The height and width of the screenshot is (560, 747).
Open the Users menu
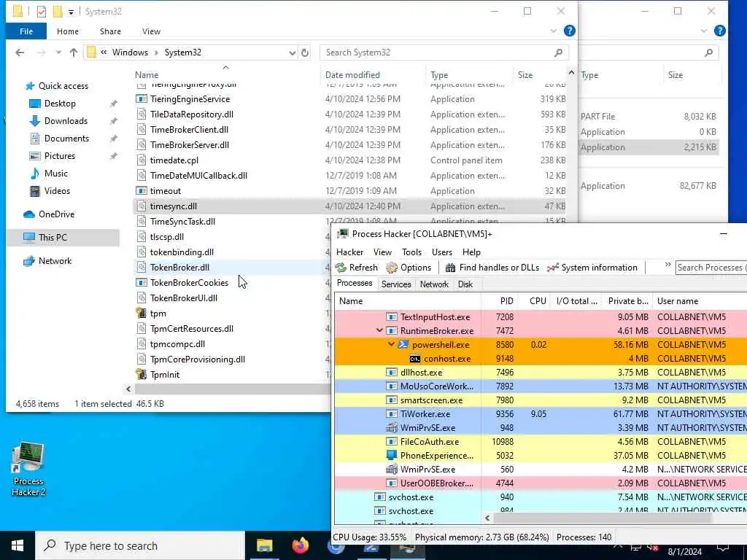[x=441, y=252]
